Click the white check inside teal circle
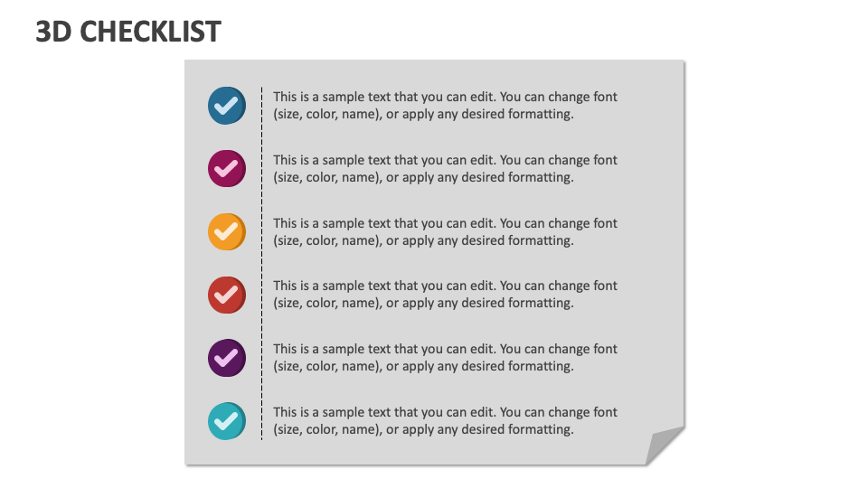The image size is (868, 488). 226,420
